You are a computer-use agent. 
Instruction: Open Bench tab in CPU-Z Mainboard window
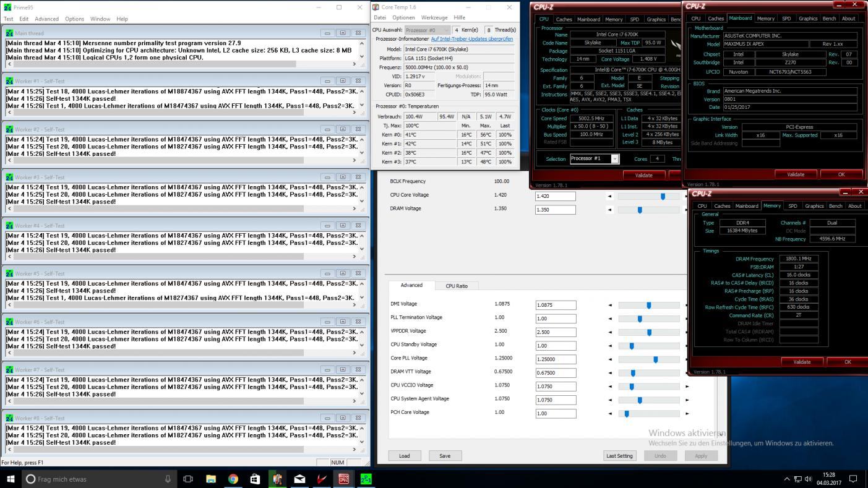tap(830, 19)
